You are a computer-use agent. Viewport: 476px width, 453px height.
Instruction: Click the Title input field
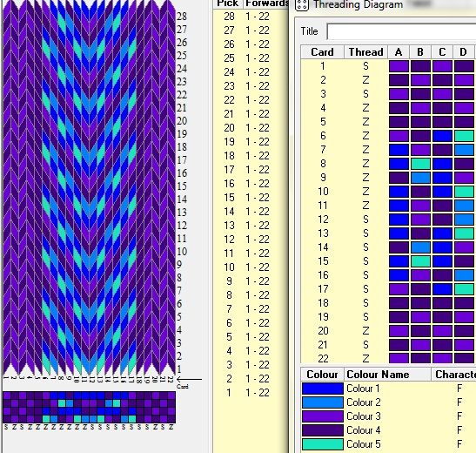[x=401, y=31]
